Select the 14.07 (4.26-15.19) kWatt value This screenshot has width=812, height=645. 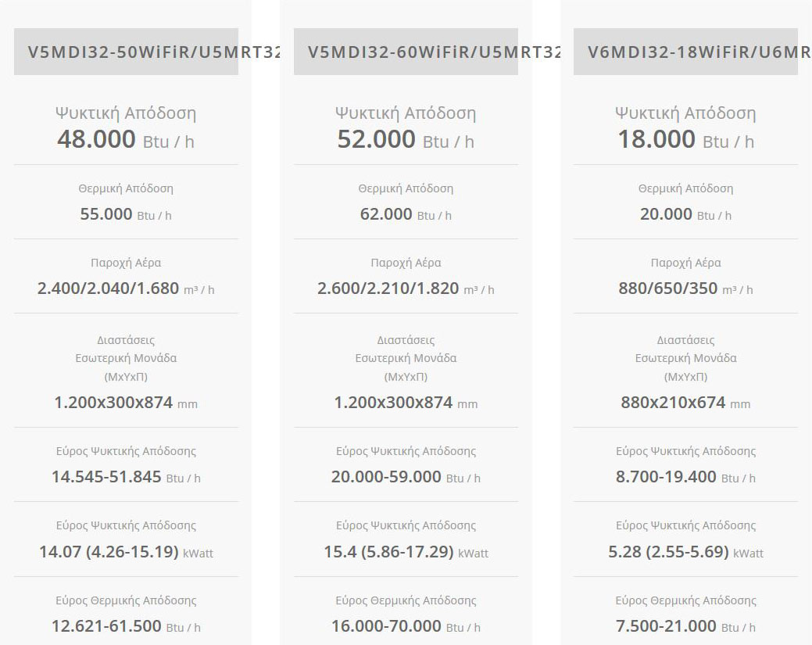pos(126,552)
